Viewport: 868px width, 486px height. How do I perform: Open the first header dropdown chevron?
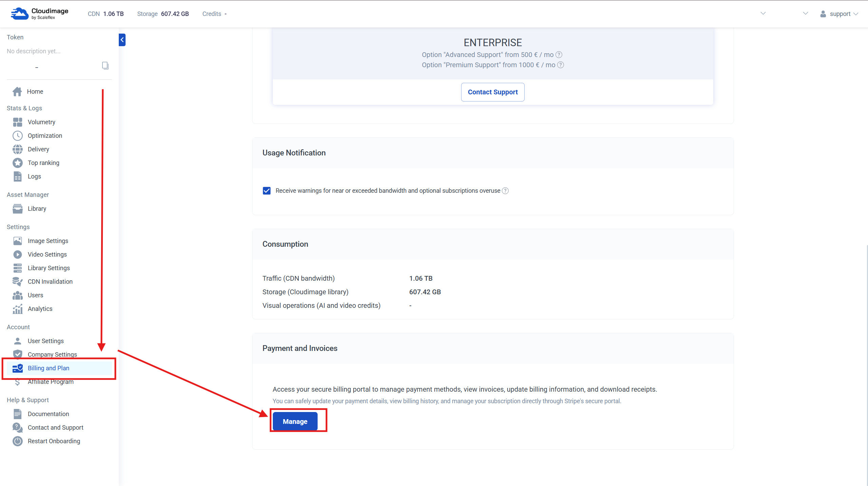coord(763,14)
